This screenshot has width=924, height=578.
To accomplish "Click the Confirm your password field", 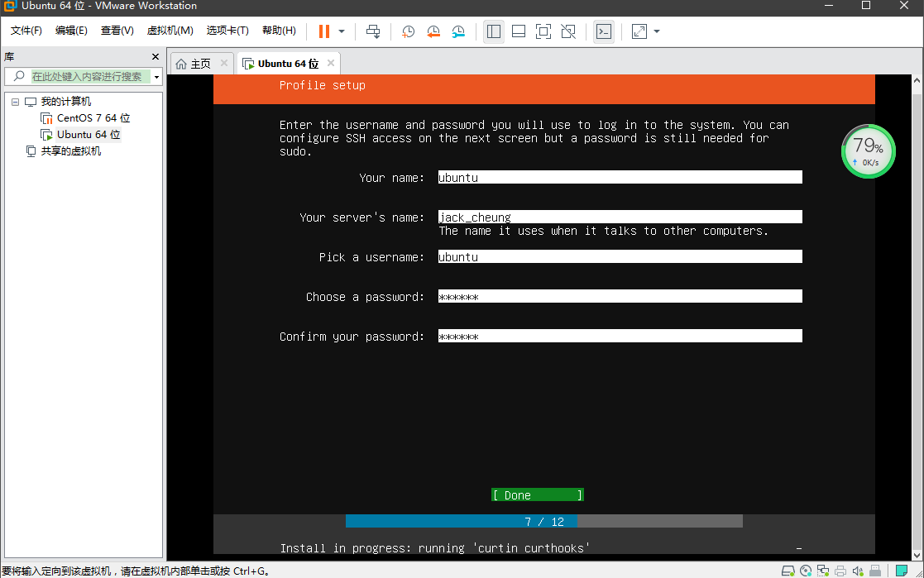I will click(620, 336).
